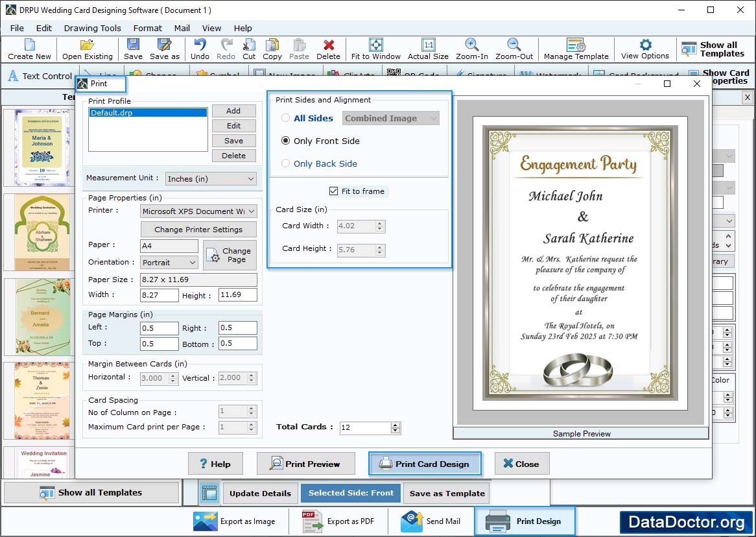The height and width of the screenshot is (537, 756).
Task: Open Measurement Unit Inches dropdown
Action: click(211, 179)
